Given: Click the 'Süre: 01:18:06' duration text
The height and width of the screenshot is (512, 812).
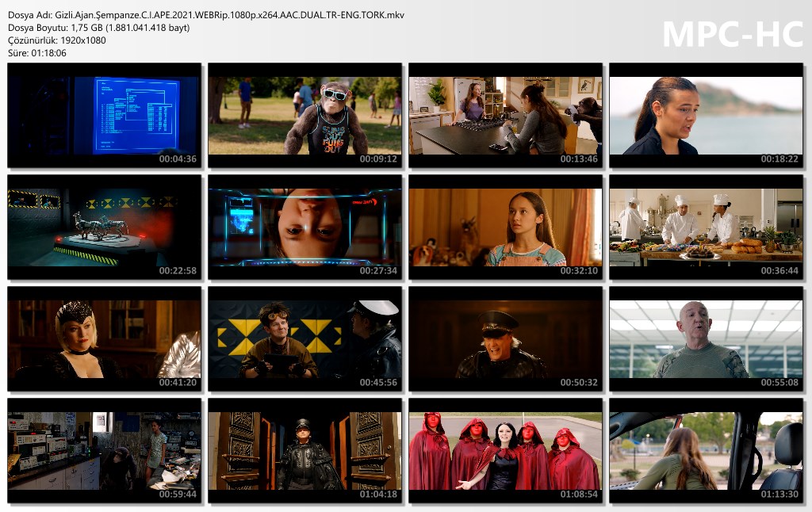Looking at the screenshot, I should point(37,53).
